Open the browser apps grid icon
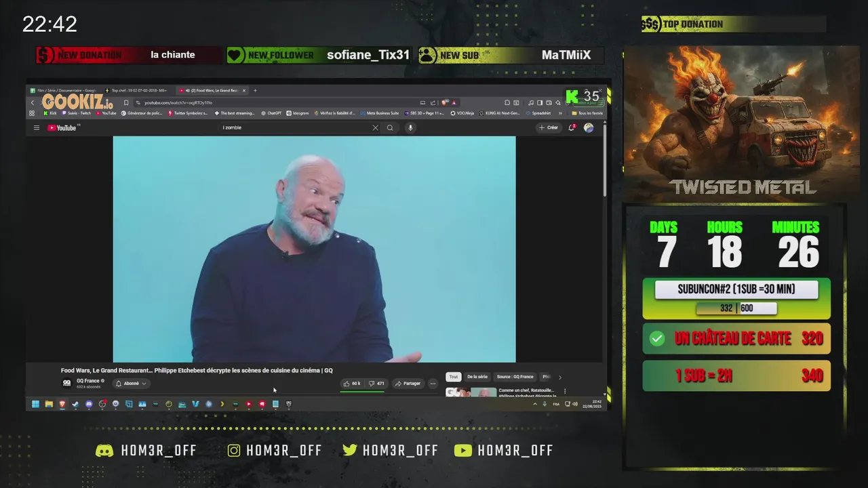868x488 pixels. tap(32, 113)
